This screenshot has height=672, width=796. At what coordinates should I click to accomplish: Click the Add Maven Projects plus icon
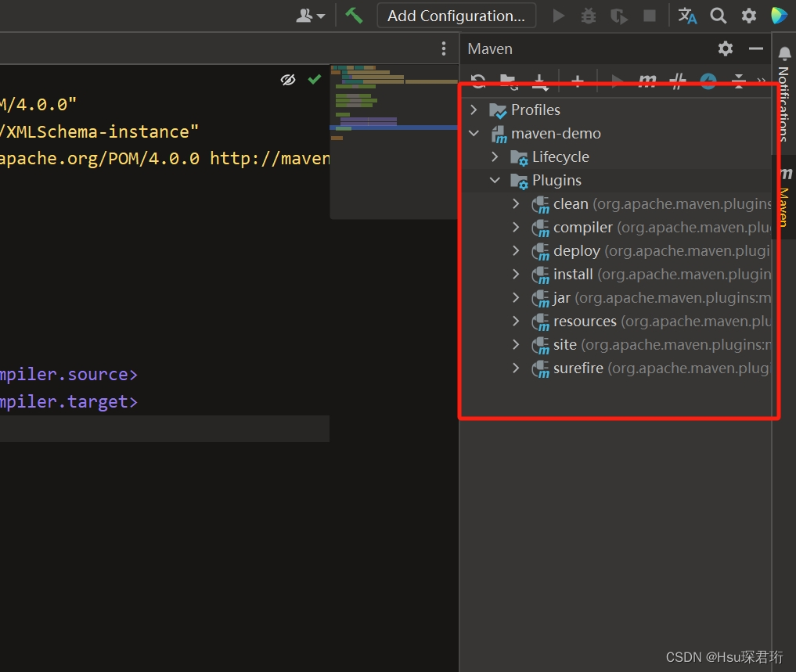(577, 81)
